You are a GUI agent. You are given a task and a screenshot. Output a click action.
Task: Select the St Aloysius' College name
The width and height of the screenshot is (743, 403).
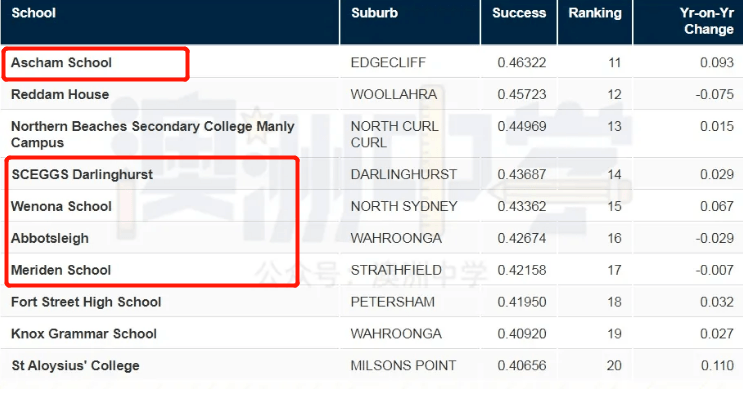coord(75,366)
